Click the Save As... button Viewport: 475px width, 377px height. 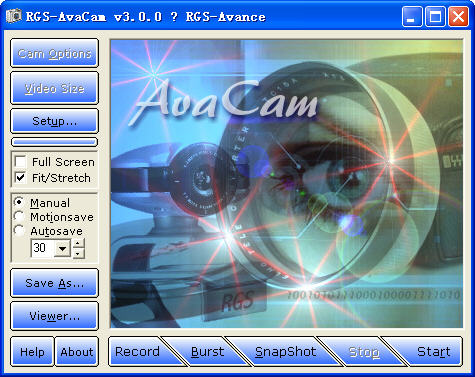point(54,283)
